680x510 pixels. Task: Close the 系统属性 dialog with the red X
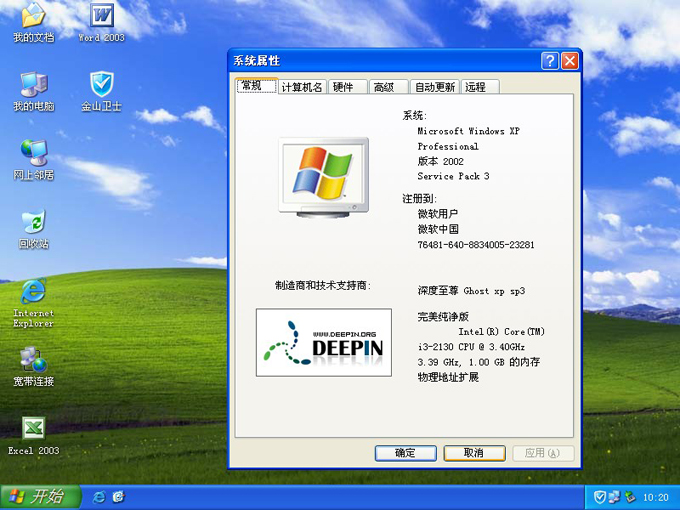point(570,61)
